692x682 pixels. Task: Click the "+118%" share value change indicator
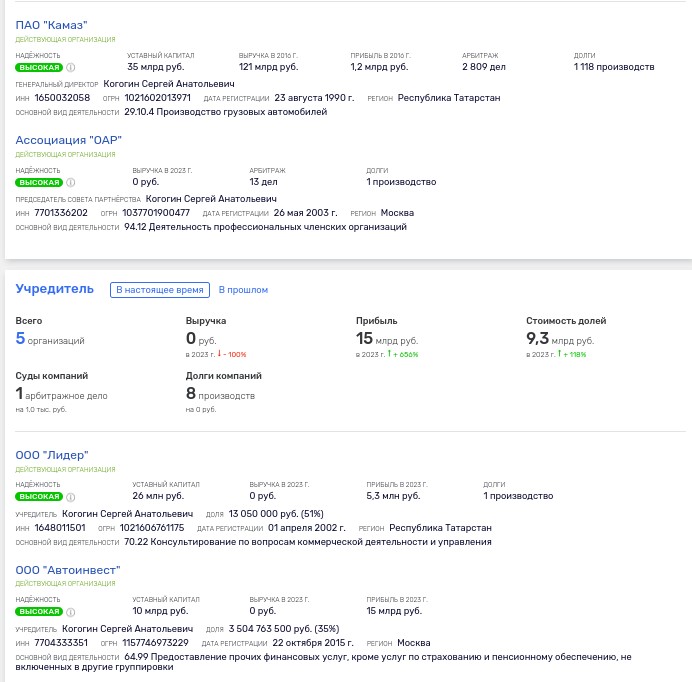click(572, 354)
